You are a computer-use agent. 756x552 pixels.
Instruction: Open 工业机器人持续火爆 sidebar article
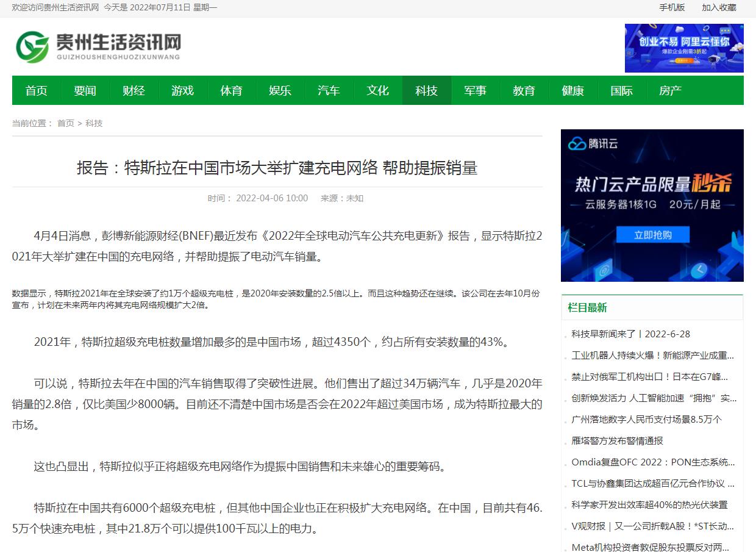pyautogui.click(x=653, y=356)
